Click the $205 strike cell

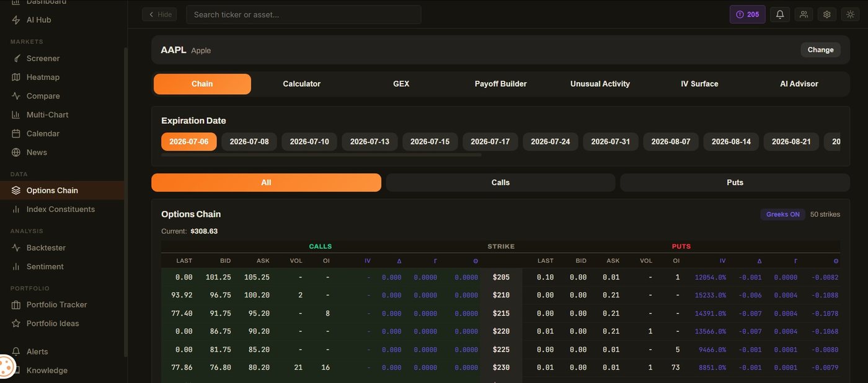[x=501, y=278]
